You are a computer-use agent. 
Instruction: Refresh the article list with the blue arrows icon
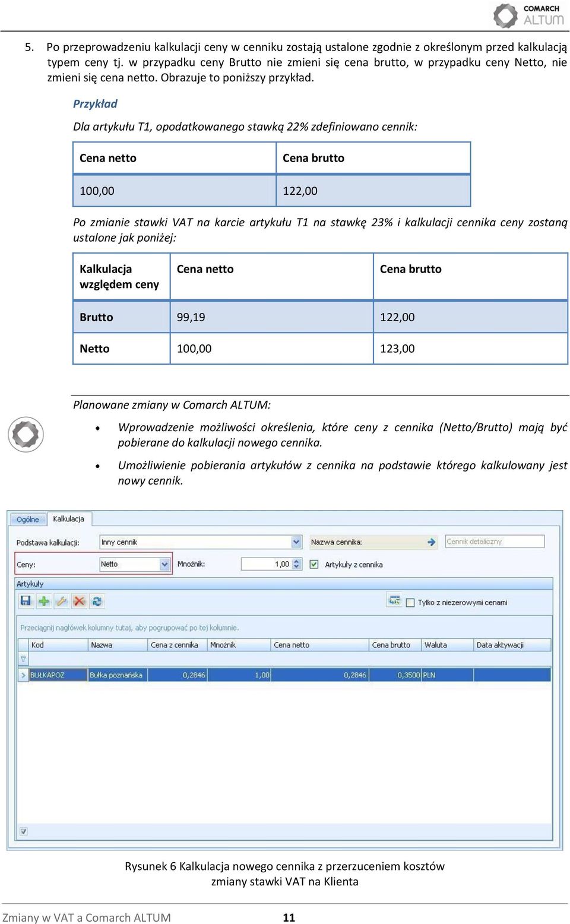pyautogui.click(x=97, y=601)
